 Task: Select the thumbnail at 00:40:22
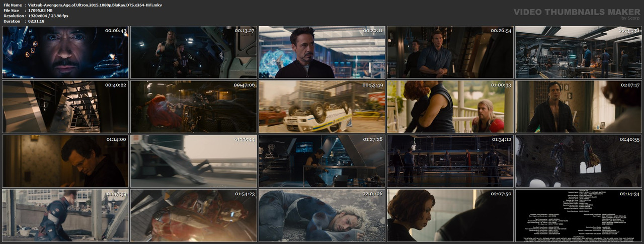coord(65,107)
